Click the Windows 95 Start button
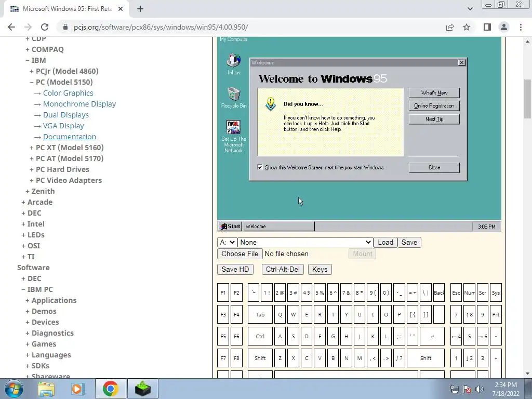This screenshot has width=532, height=399. coord(230,227)
